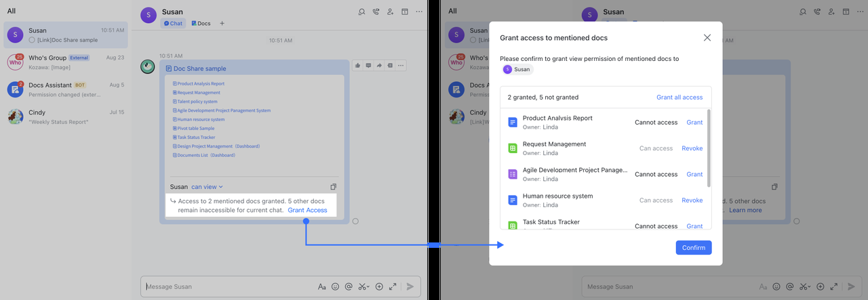Revoke access for Human resource system

(692, 200)
